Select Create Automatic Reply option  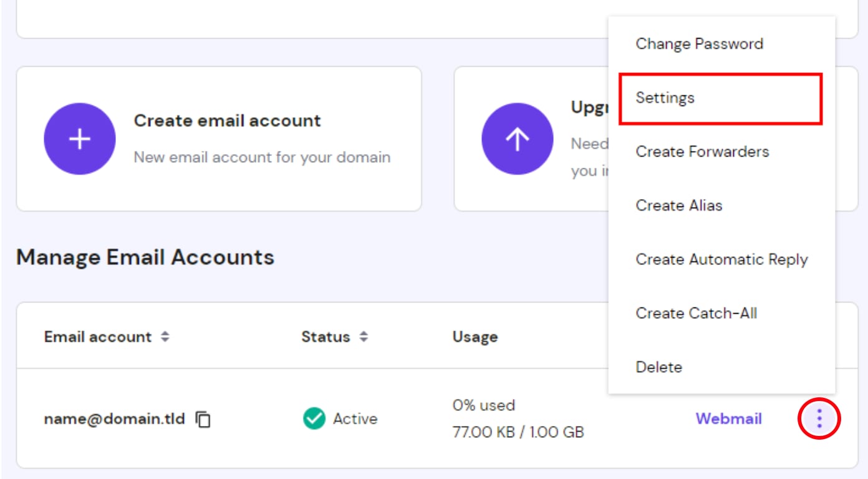(x=722, y=259)
